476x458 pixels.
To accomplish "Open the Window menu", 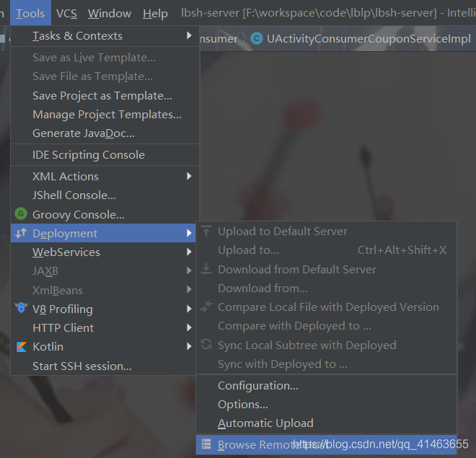I will (110, 13).
